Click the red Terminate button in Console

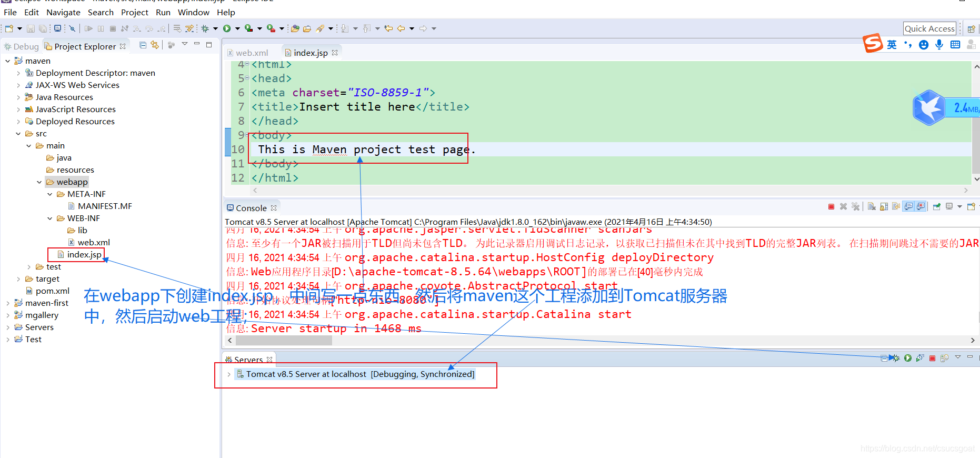[x=831, y=207]
